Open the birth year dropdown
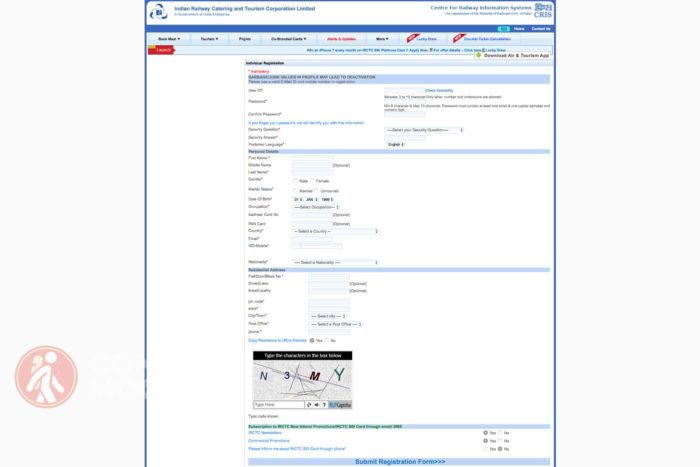 point(327,200)
